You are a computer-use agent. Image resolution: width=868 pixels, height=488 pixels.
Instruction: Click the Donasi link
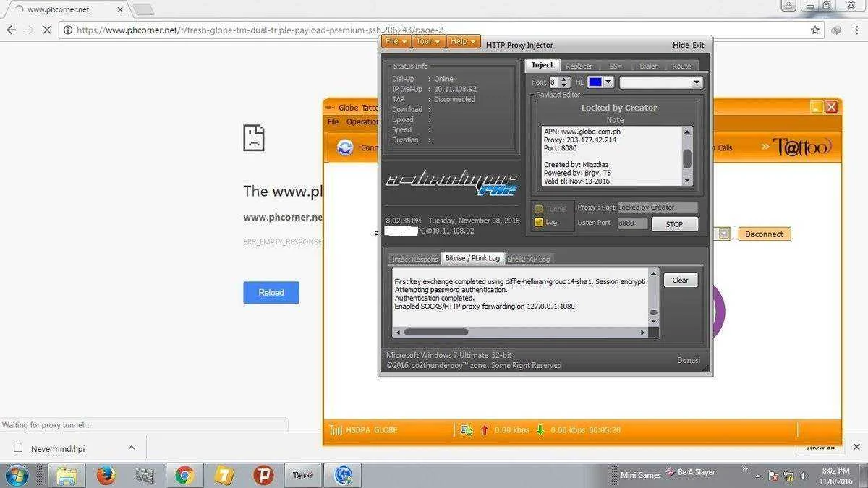[x=688, y=360]
